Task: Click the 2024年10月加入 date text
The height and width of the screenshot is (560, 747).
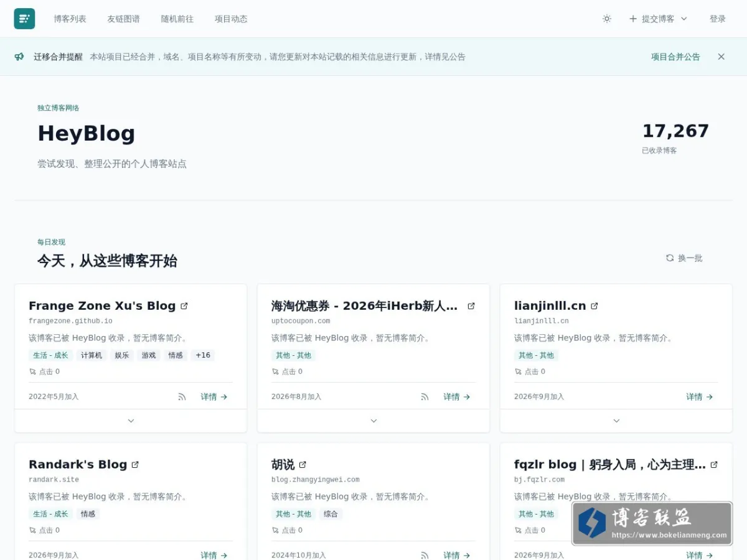Action: point(299,555)
